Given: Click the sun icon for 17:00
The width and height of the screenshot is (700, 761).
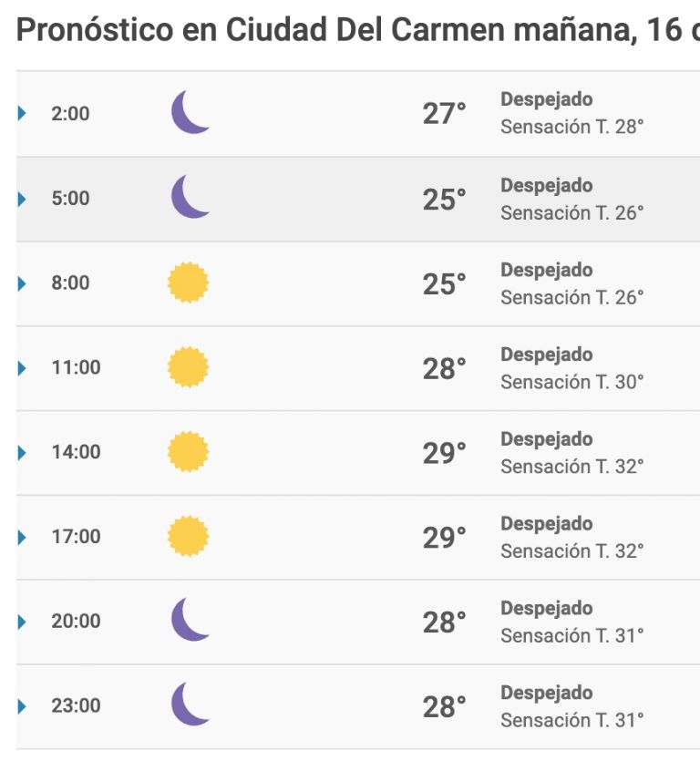Looking at the screenshot, I should click(x=189, y=536).
